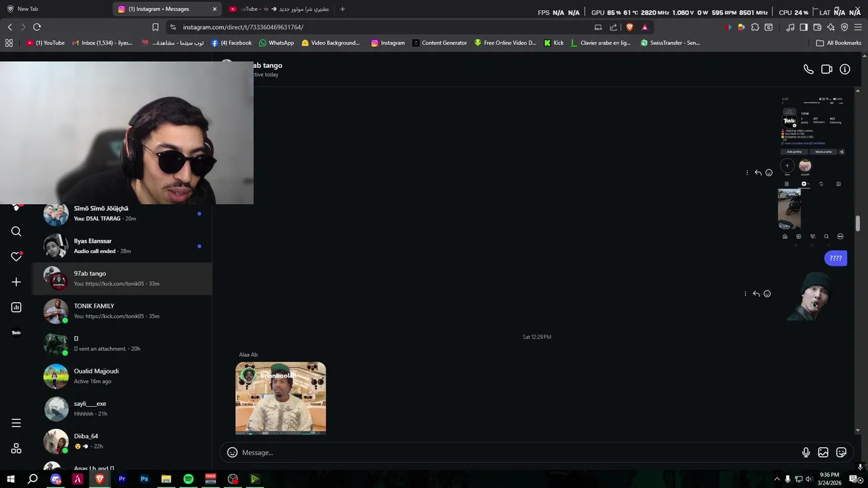Bookmark this page
The width and height of the screenshot is (868, 488).
click(155, 27)
